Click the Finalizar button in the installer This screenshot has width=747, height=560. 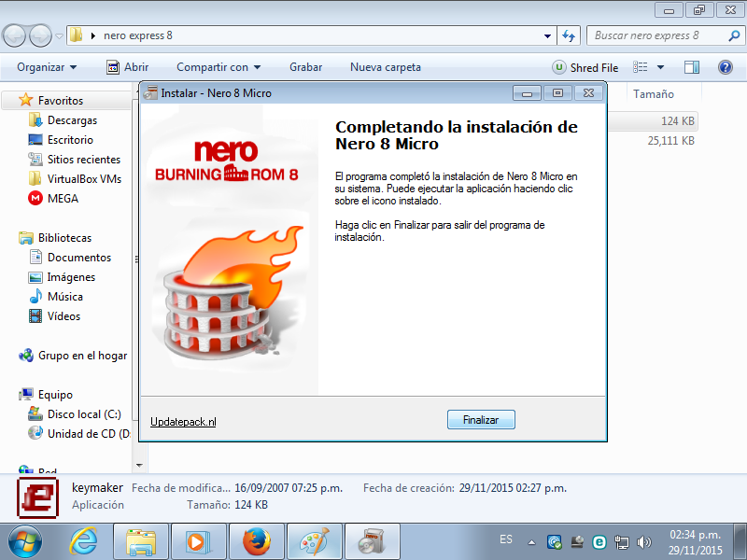(481, 419)
